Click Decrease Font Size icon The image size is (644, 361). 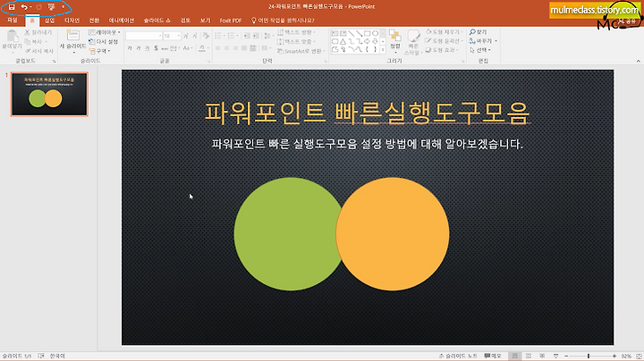pos(195,36)
